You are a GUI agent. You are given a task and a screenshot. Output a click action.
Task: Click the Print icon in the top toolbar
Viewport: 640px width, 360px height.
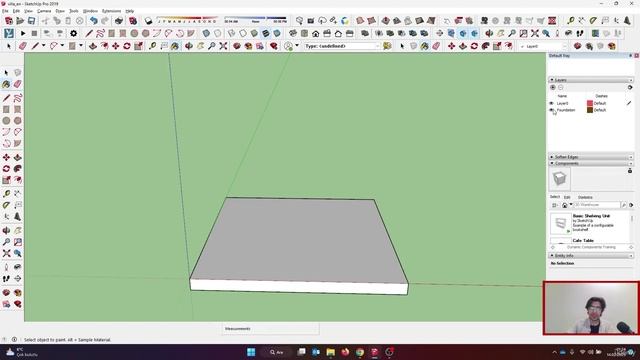point(119,20)
